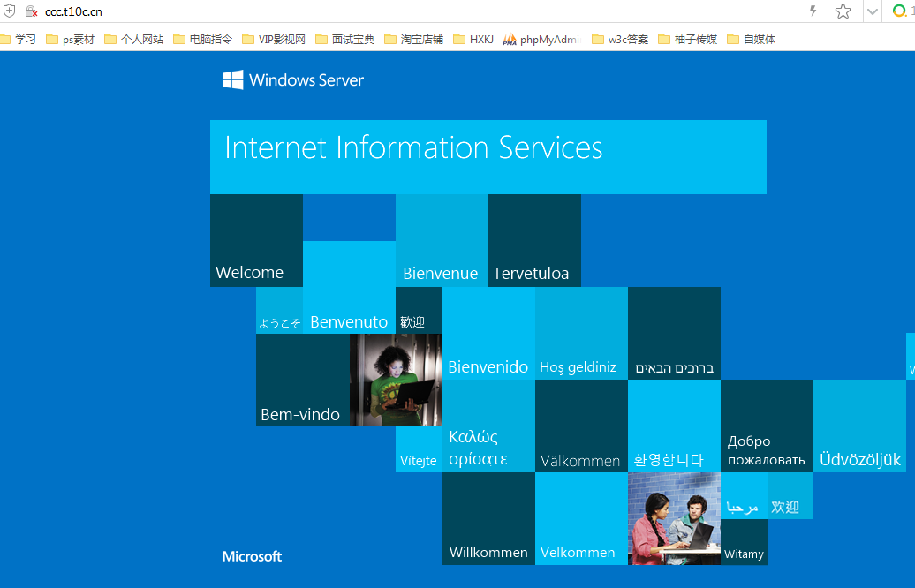Click the Üdvözöljük tile

pyautogui.click(x=859, y=426)
